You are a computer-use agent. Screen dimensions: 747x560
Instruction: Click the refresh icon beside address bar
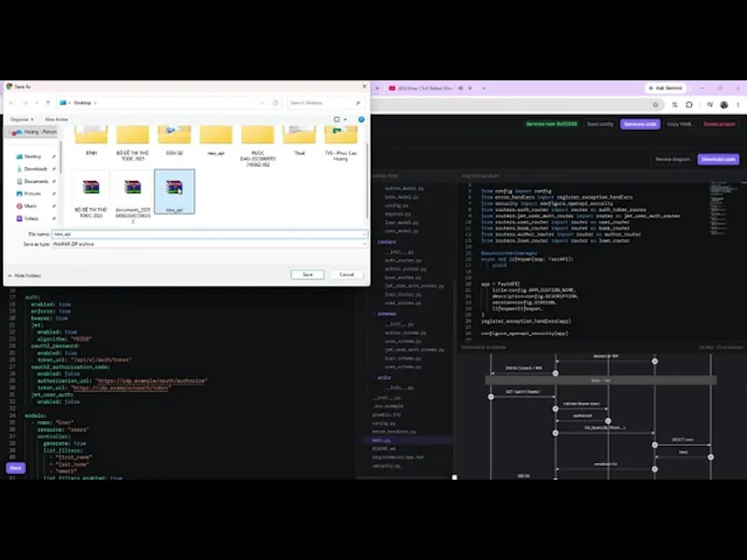(x=275, y=103)
